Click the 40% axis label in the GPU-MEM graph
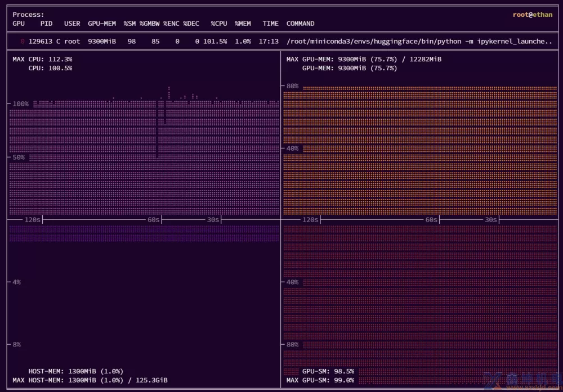Viewport: 563px width, 392px height. coord(292,148)
